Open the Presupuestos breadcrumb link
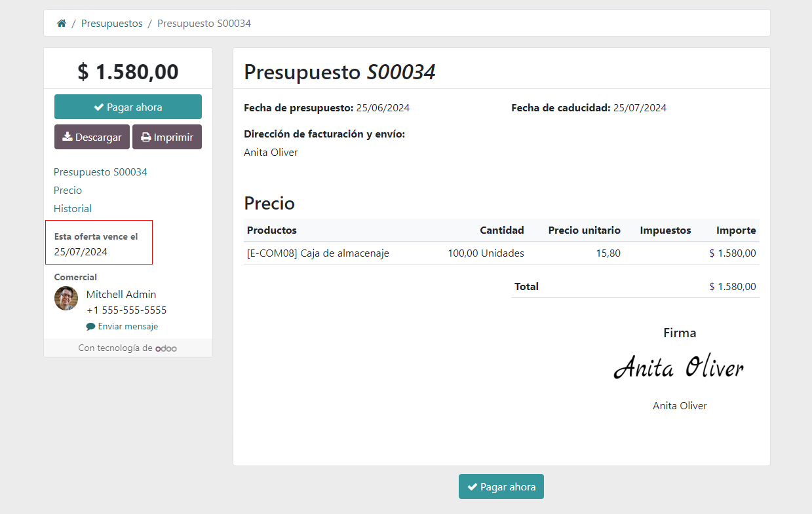The height and width of the screenshot is (514, 812). tap(111, 23)
